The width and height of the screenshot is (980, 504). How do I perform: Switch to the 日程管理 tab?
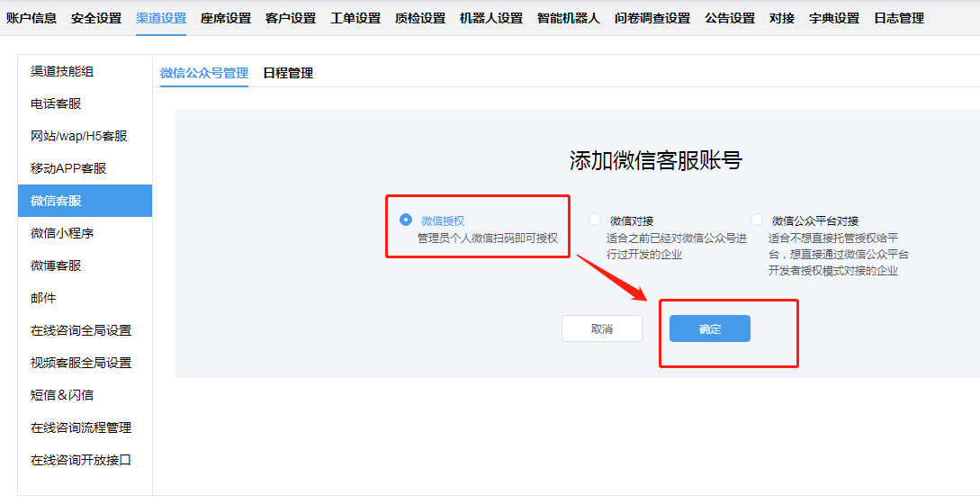point(288,73)
